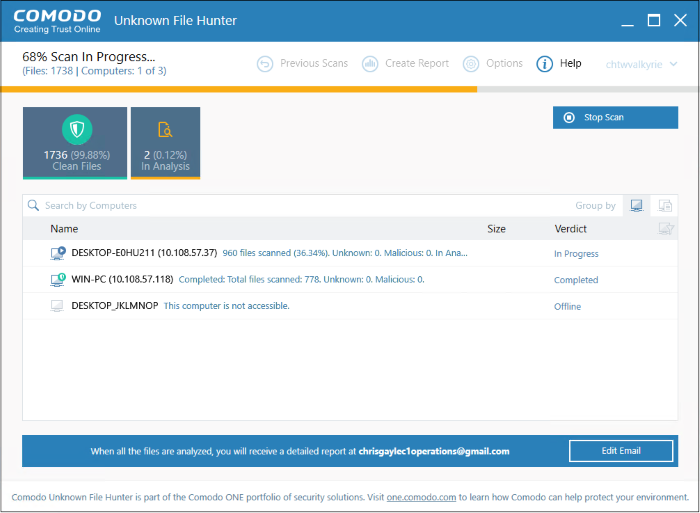Group results by file icon
The width and height of the screenshot is (700, 513).
click(x=665, y=205)
